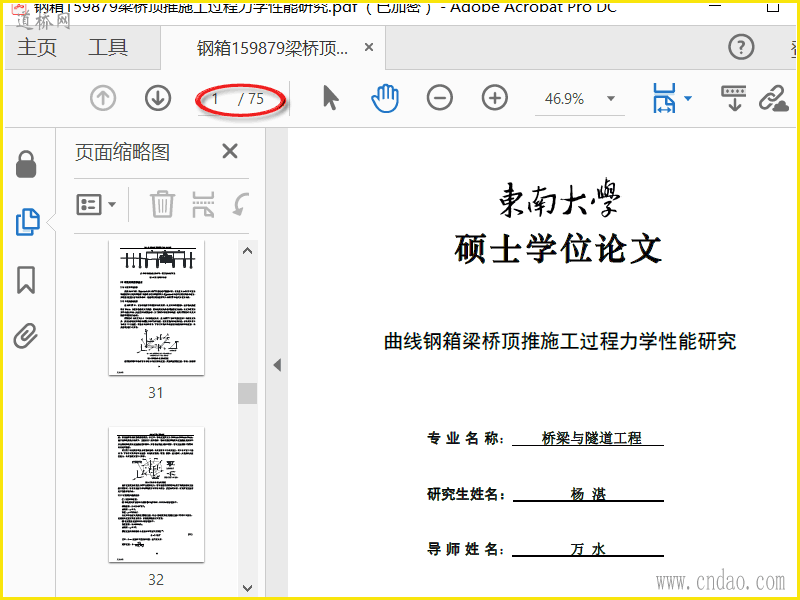The width and height of the screenshot is (800, 600).
Task: Click the thumbnail scrollbar handle
Action: [x=247, y=393]
